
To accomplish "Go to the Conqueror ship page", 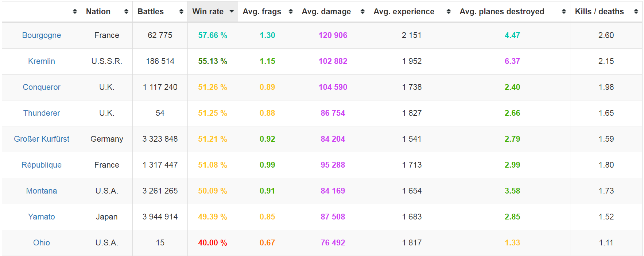I will point(42,87).
